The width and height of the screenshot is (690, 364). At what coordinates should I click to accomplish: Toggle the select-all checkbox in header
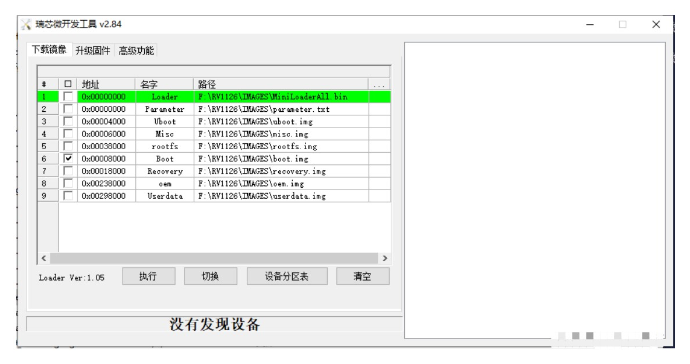pyautogui.click(x=68, y=84)
